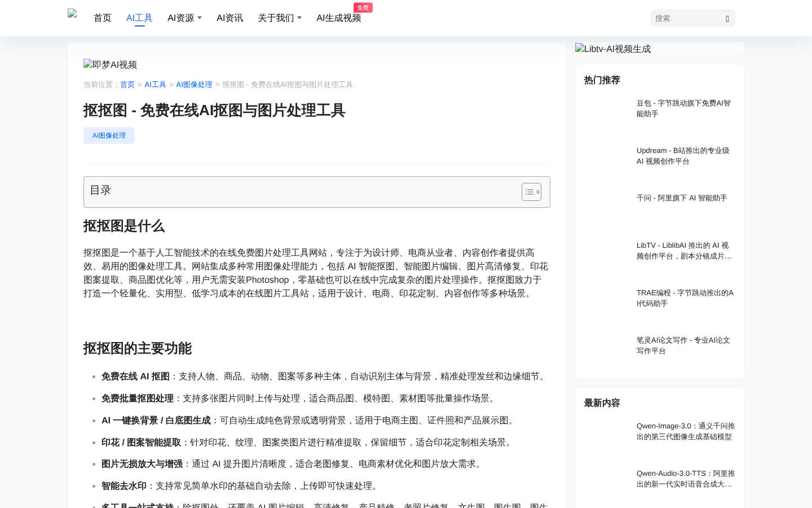Open TRAE编程 - 字节跳动推出的AI代码助手

685,298
